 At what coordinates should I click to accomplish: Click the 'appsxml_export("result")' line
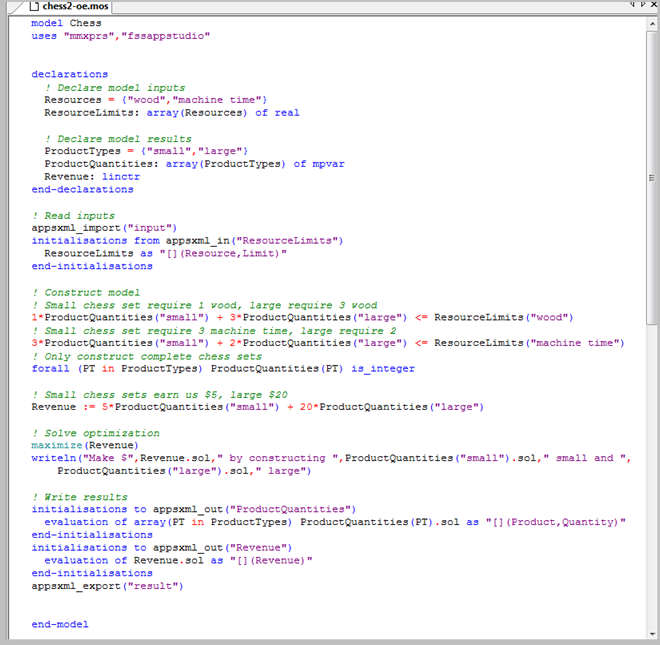tap(107, 586)
